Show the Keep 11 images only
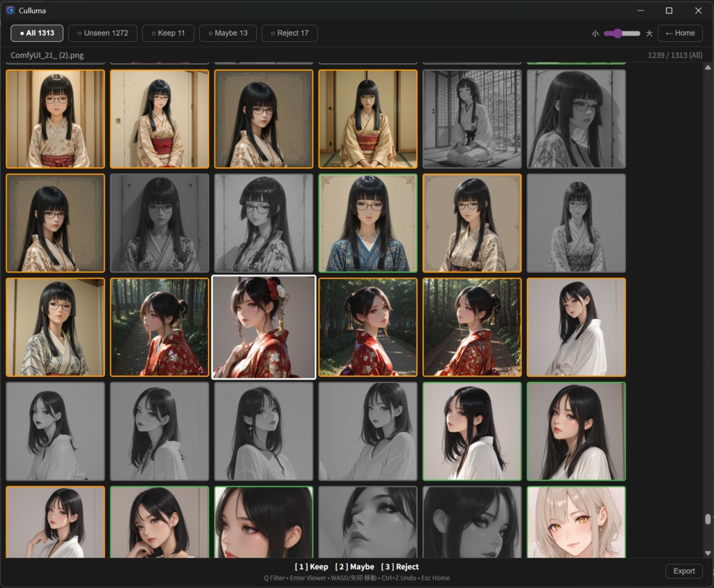 [x=168, y=33]
